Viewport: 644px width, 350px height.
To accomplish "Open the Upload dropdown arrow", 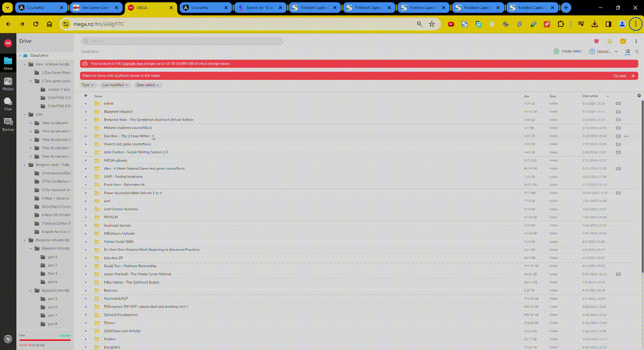I will [616, 51].
